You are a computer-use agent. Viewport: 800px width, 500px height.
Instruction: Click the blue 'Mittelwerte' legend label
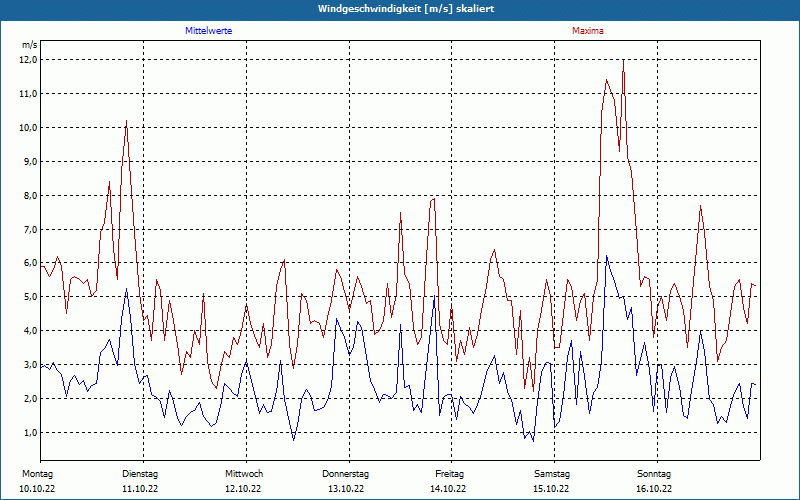click(x=209, y=31)
